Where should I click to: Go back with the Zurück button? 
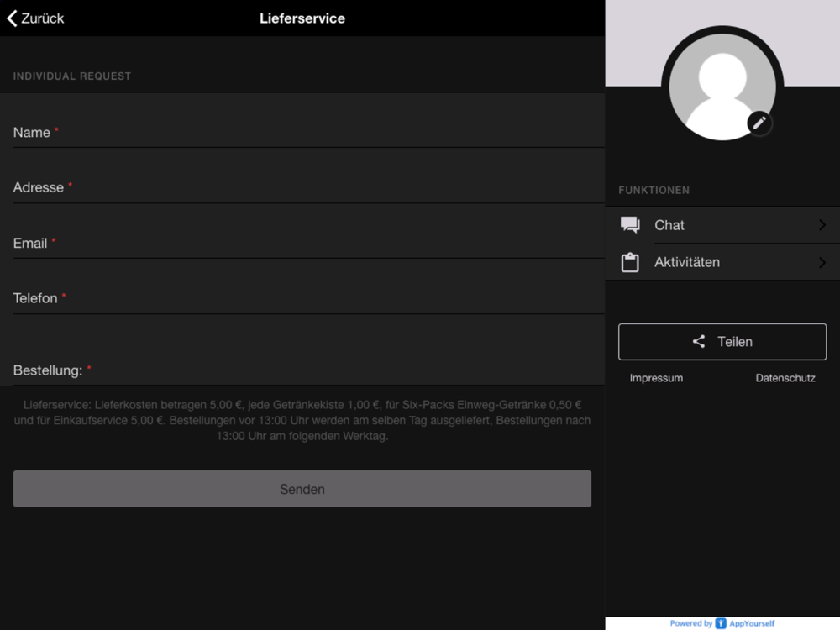tap(35, 18)
